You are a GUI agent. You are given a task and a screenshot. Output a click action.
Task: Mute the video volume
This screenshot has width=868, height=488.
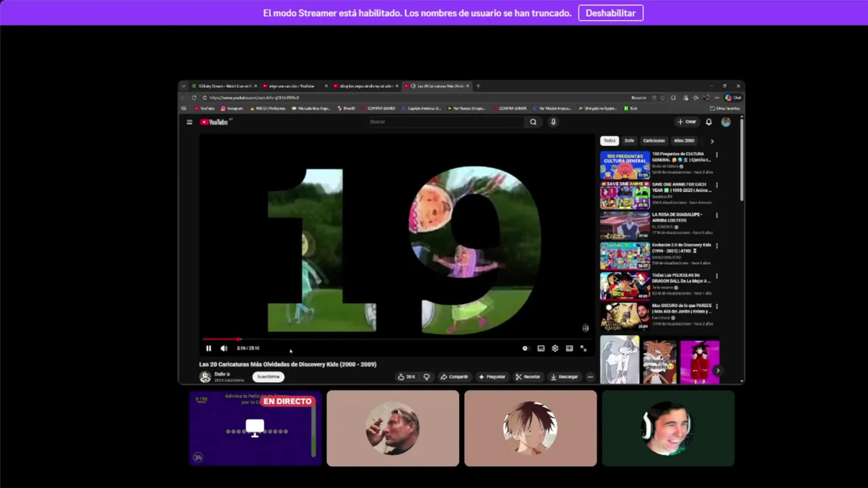224,348
